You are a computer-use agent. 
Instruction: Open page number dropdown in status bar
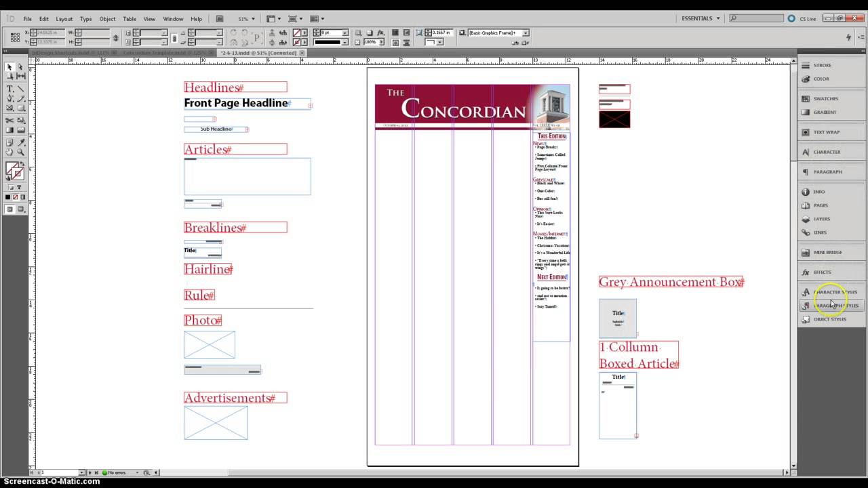82,472
